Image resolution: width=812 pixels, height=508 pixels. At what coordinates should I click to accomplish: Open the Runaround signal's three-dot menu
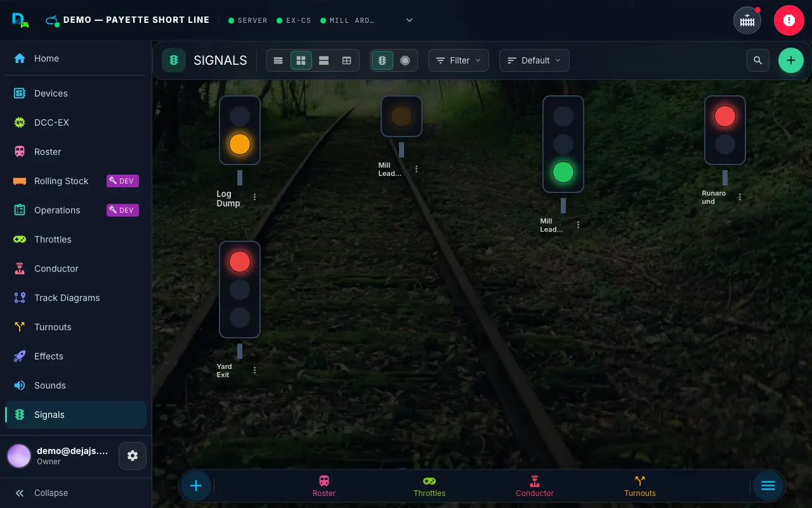(x=740, y=197)
